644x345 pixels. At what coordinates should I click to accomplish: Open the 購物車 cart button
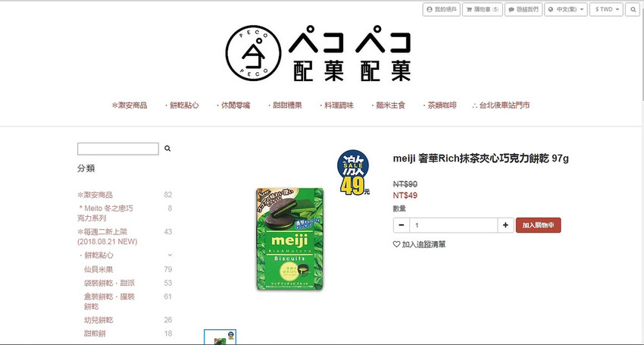[x=483, y=9]
